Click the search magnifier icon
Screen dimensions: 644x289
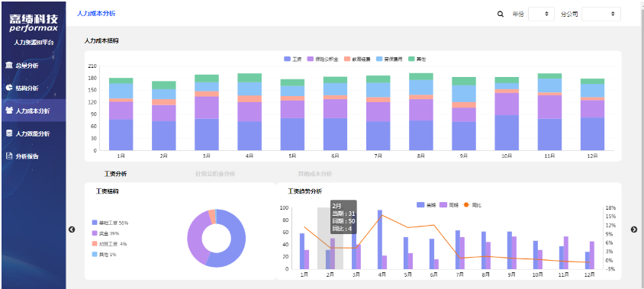click(501, 14)
